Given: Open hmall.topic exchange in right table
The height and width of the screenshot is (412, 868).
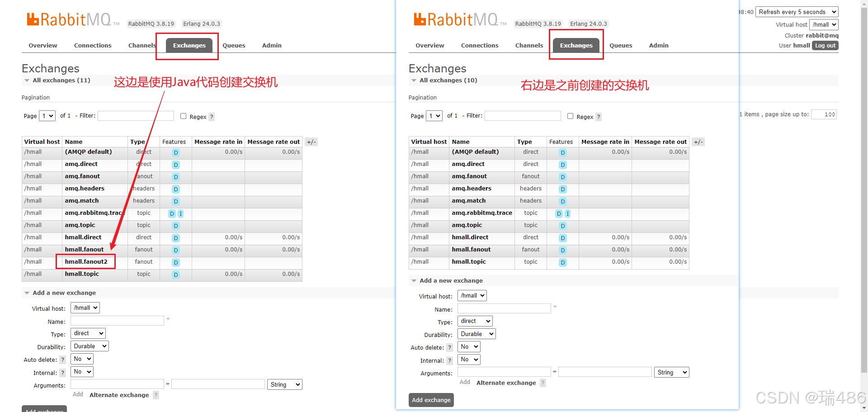Looking at the screenshot, I should (x=469, y=262).
